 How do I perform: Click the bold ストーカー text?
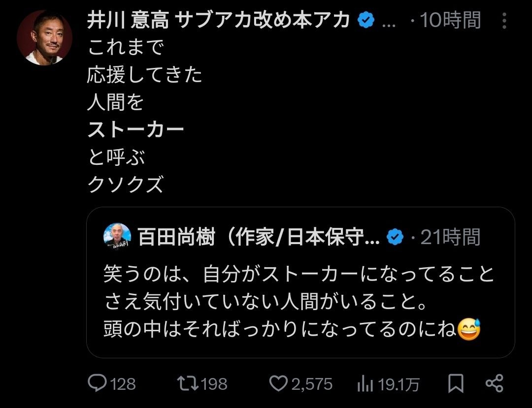[135, 130]
